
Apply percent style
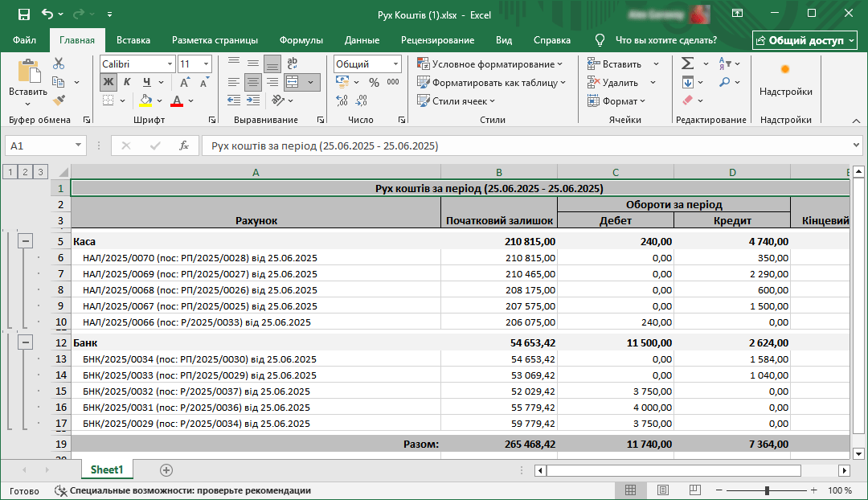coord(375,83)
